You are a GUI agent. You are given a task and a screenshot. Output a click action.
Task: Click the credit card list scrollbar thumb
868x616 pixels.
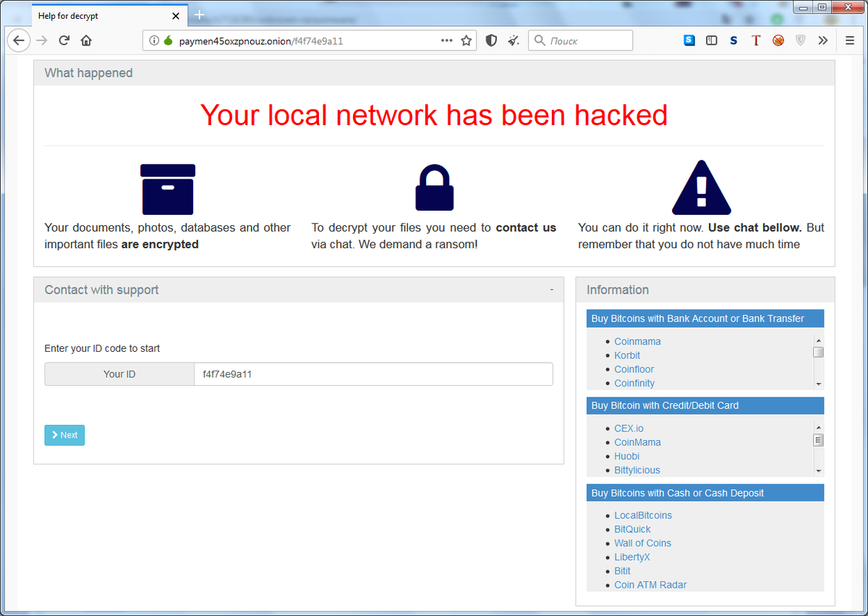tap(818, 439)
